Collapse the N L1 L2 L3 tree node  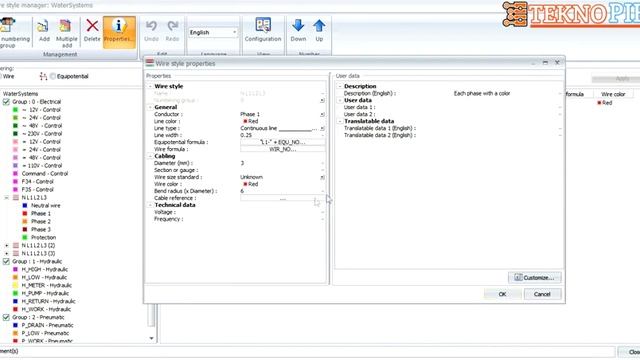click(7, 198)
